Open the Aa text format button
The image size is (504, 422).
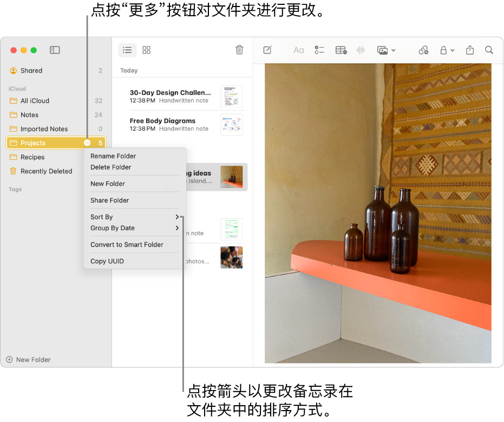point(299,50)
